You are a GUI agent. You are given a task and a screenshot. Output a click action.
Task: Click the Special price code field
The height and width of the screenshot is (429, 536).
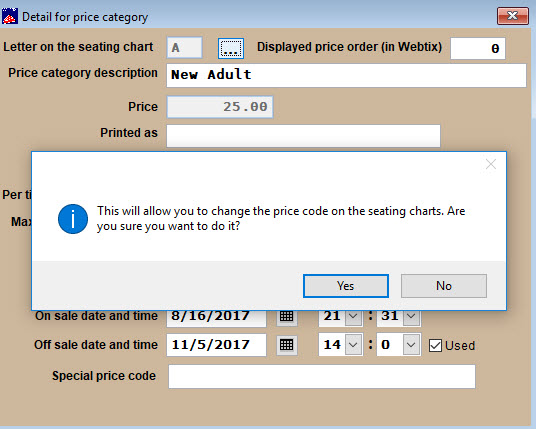tap(322, 376)
